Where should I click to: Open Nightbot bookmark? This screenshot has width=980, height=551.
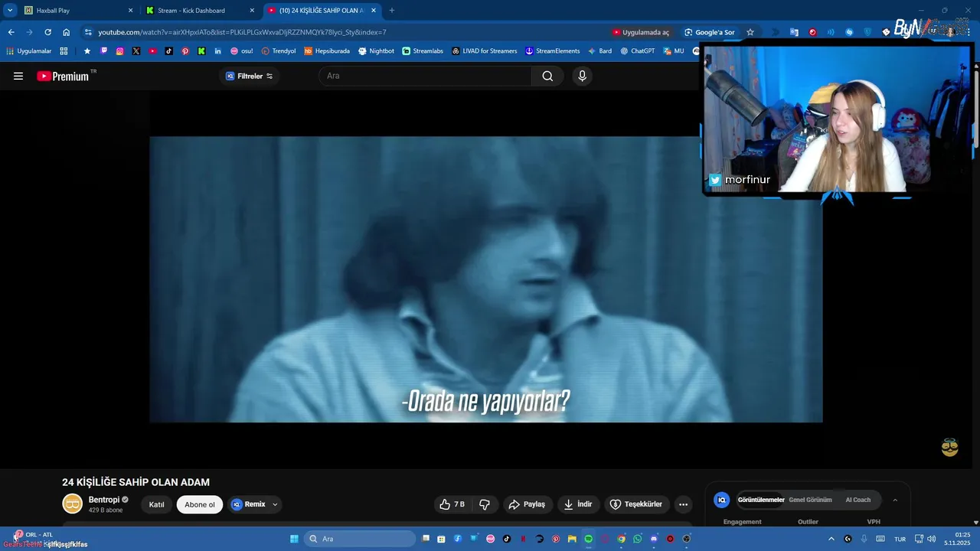click(x=376, y=51)
